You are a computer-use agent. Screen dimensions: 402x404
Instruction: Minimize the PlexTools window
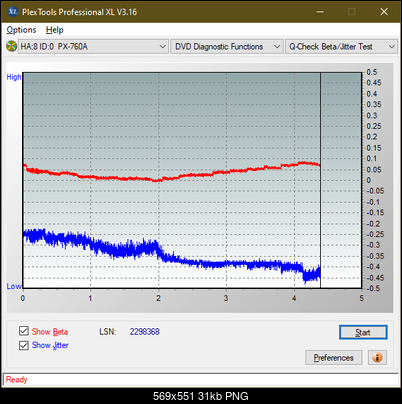320,12
